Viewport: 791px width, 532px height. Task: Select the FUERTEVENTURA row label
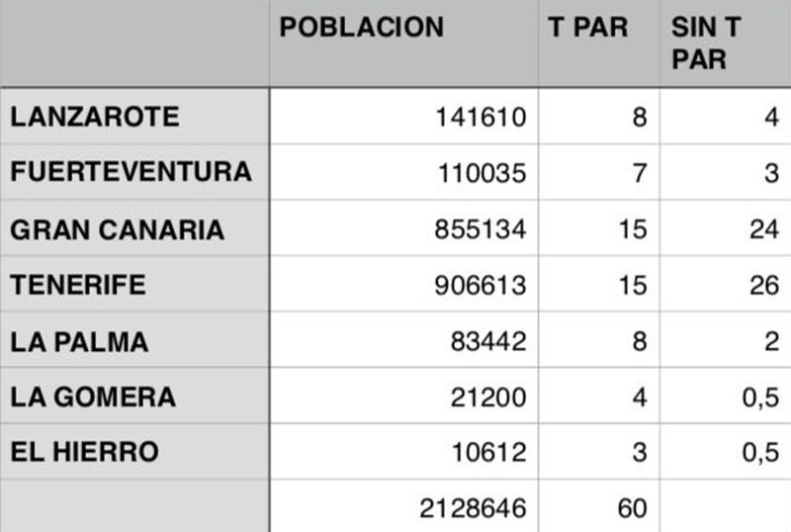point(131,173)
